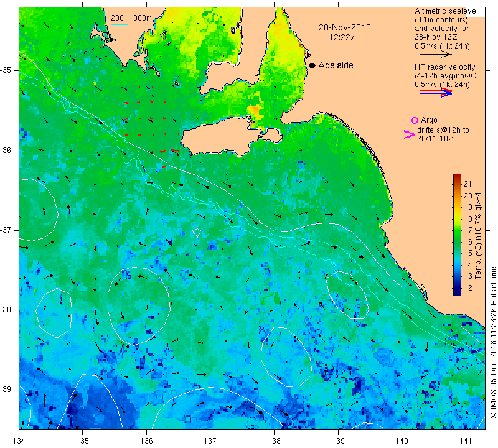Click the latitude axis label -38

tap(6, 310)
